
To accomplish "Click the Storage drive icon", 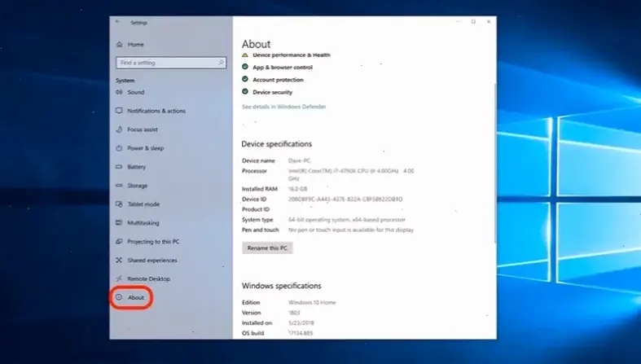I will pyautogui.click(x=120, y=186).
